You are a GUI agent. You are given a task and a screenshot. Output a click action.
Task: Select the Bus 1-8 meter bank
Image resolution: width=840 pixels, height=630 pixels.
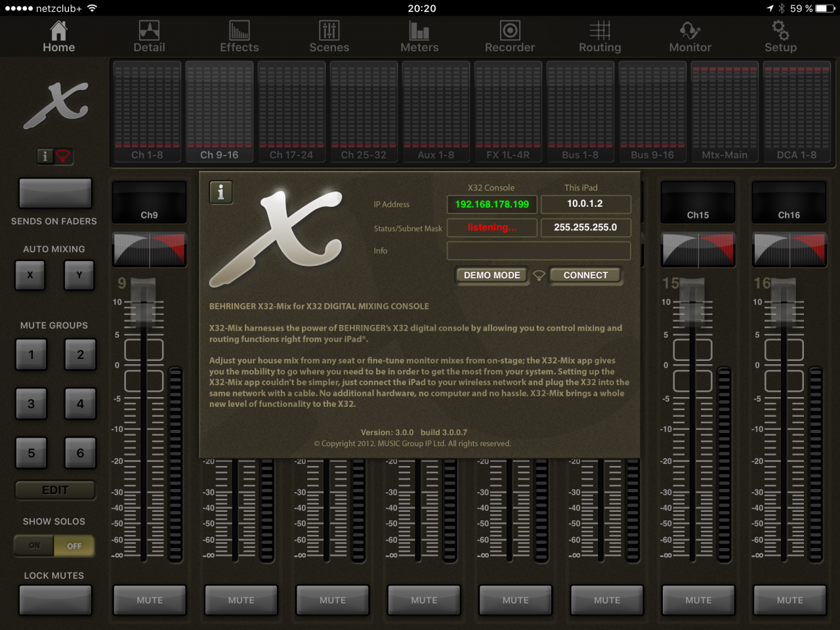tap(580, 112)
